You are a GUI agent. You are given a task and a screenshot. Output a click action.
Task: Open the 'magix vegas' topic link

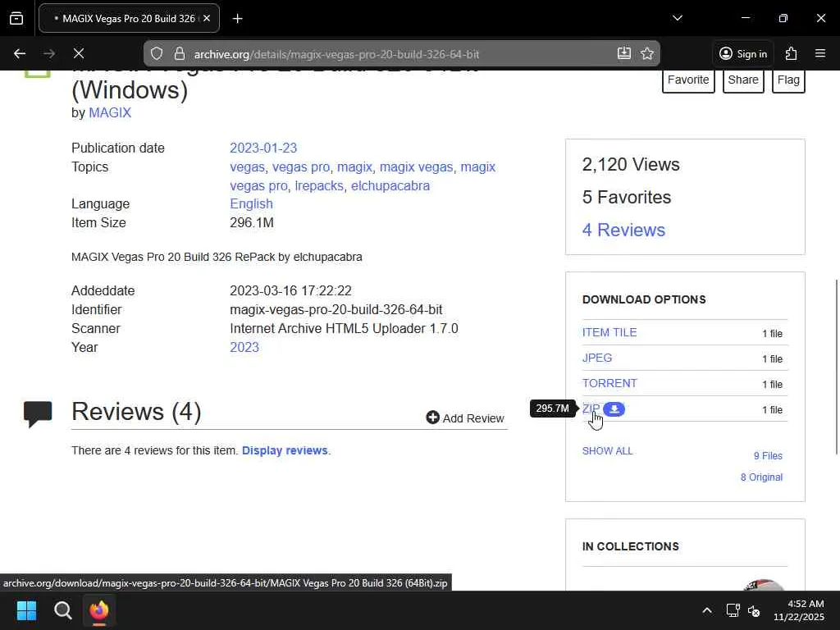[x=416, y=167]
